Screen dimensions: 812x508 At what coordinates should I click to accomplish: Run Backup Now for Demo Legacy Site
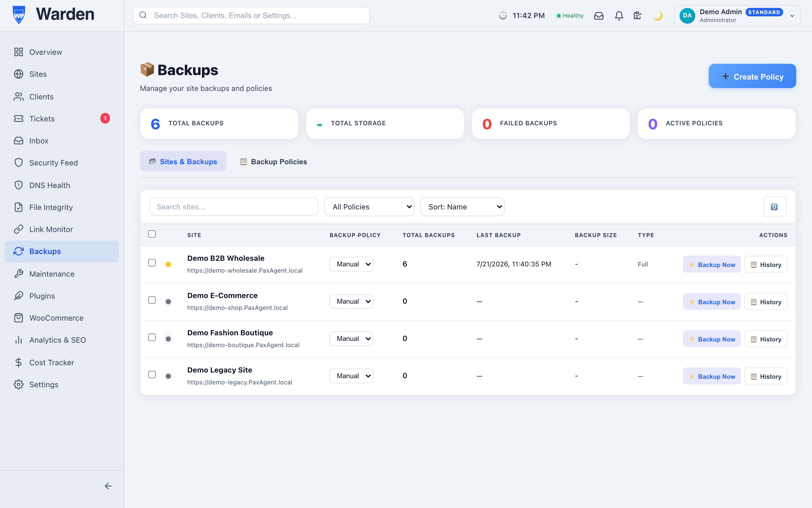coord(712,376)
